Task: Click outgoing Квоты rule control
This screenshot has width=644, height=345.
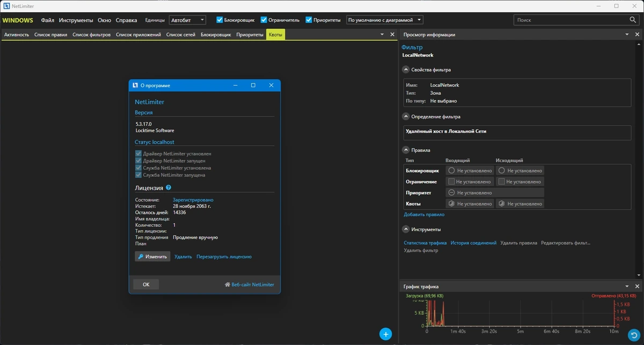Action: (x=519, y=204)
